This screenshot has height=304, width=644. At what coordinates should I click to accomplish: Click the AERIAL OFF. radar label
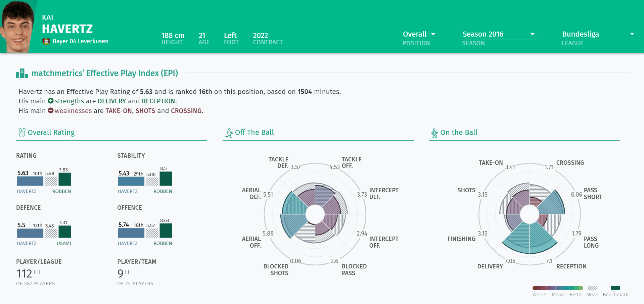[x=251, y=242]
